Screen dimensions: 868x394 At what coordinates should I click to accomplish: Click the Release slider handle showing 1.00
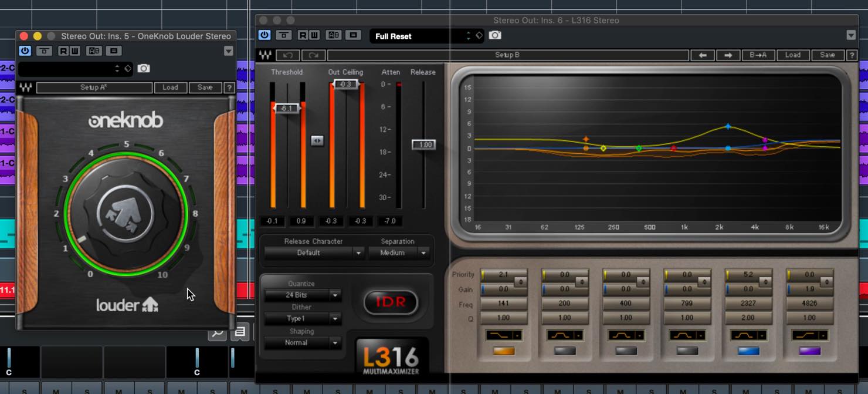pos(423,144)
